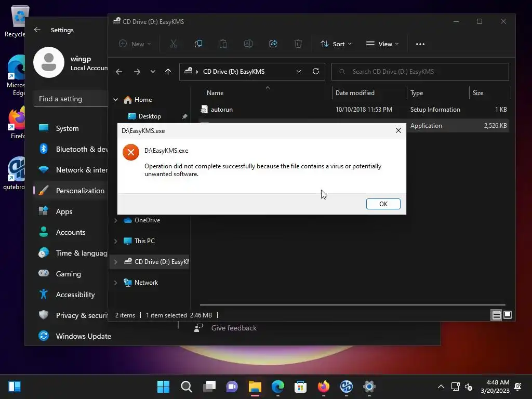The image size is (532, 399).
Task: Click the Delete trash icon in Explorer
Action: [x=298, y=44]
